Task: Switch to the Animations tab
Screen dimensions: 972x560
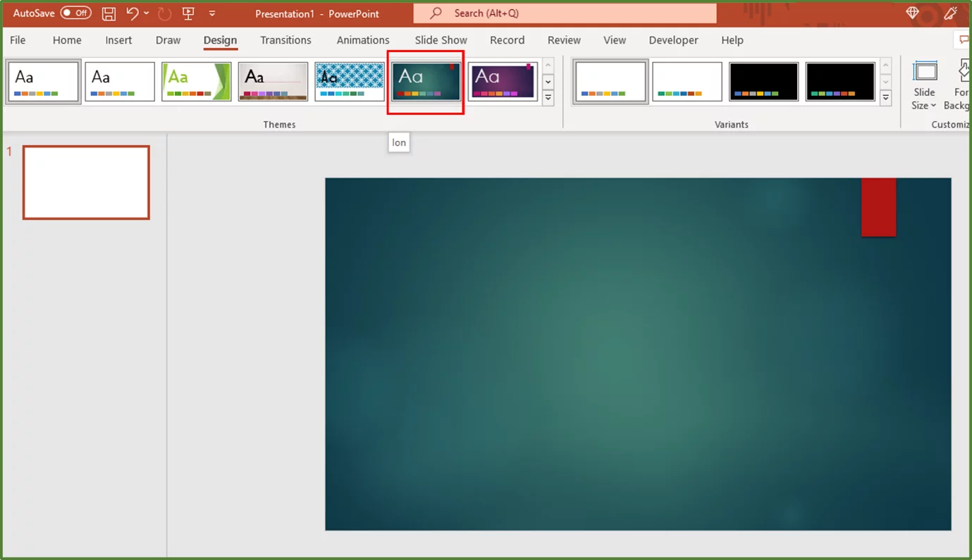Action: (x=362, y=40)
